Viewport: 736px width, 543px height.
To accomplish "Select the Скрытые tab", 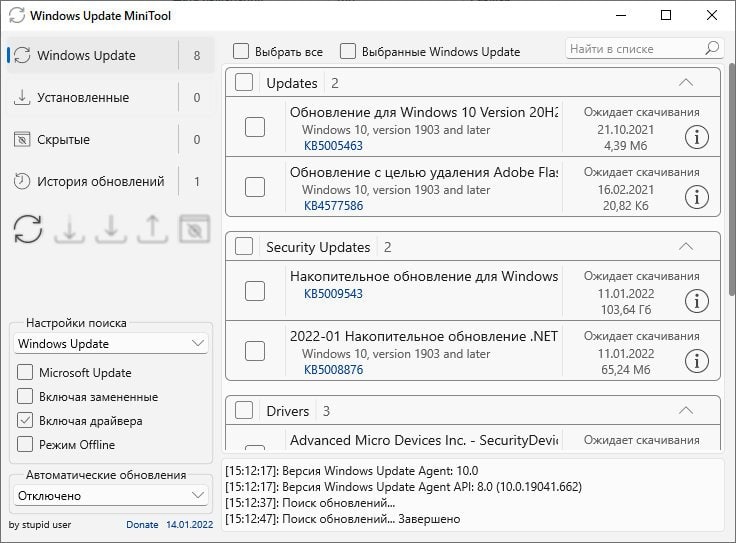I will 64,140.
